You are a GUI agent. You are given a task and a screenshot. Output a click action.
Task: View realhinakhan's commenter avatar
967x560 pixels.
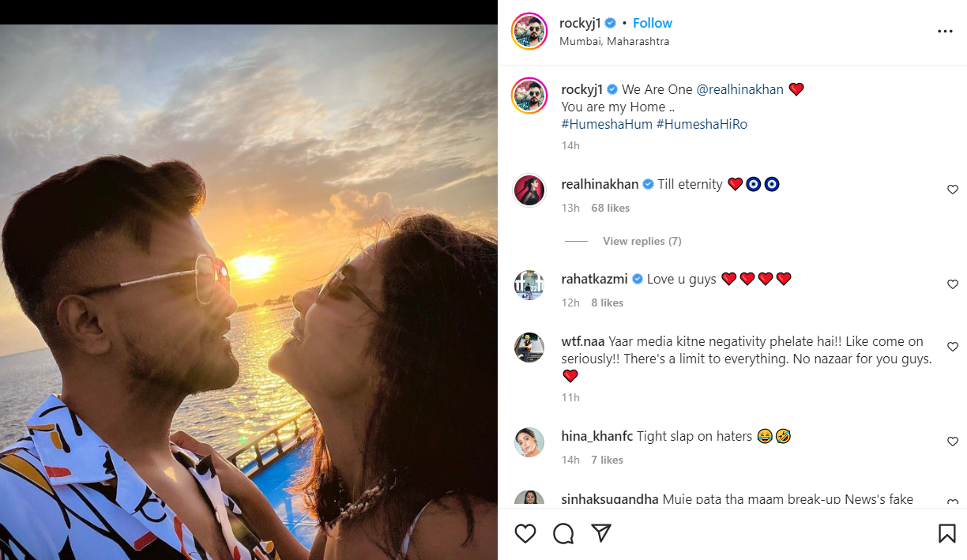coord(529,190)
